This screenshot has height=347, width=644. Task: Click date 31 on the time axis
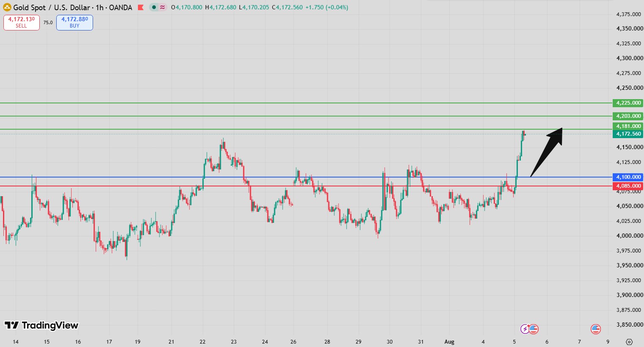[x=421, y=342]
